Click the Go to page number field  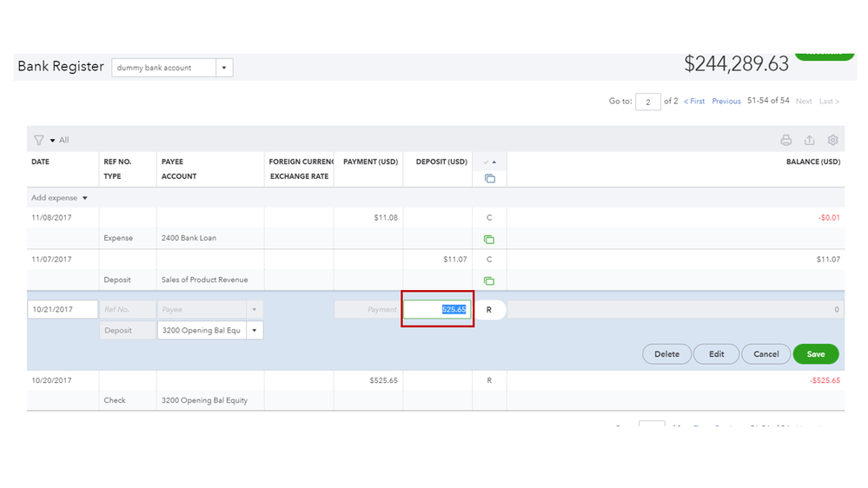(647, 102)
